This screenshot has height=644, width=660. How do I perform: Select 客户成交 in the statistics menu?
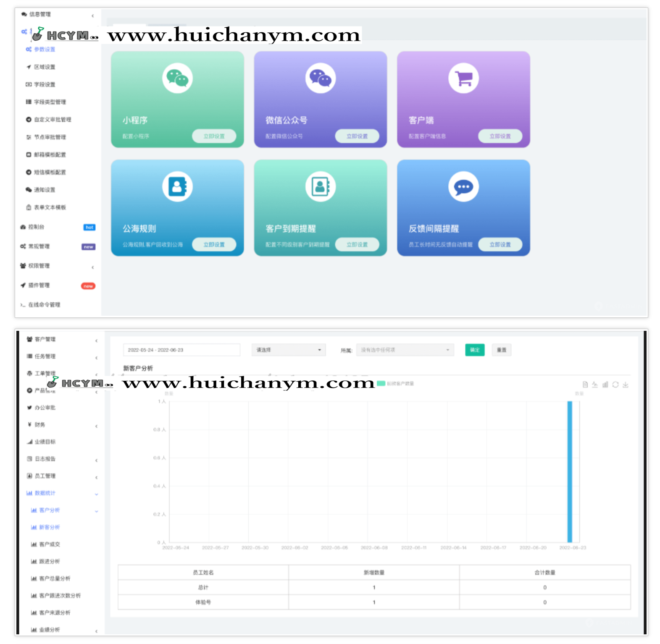(x=50, y=545)
